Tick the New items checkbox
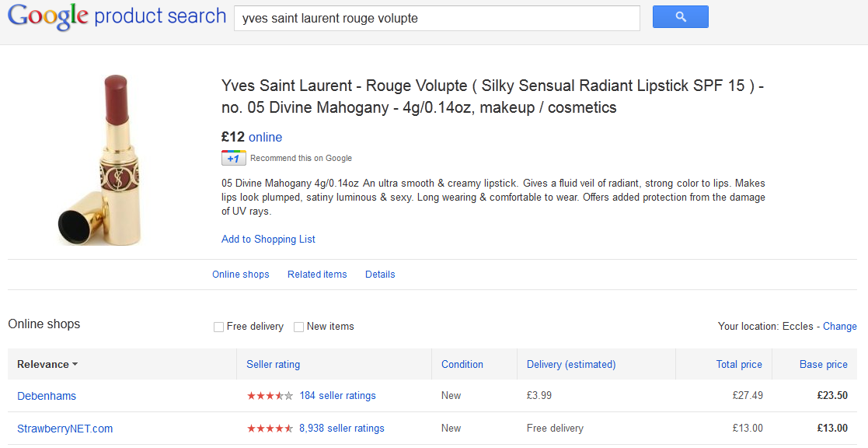 (x=299, y=327)
